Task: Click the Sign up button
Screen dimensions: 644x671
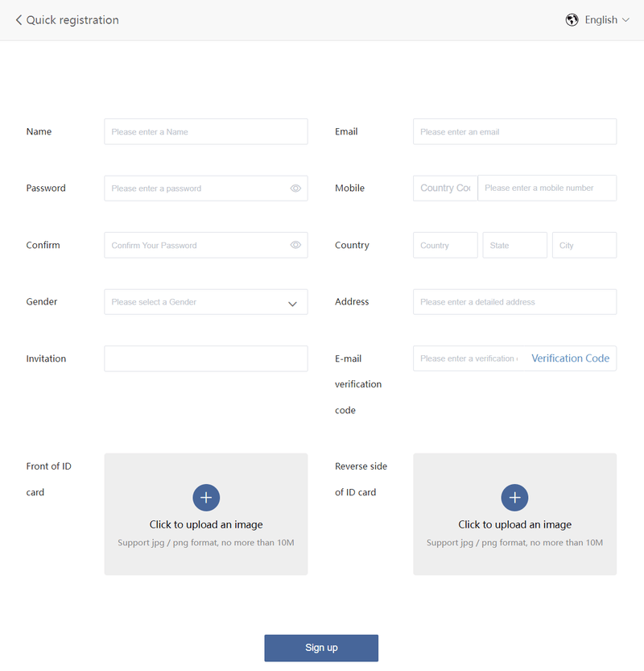Action: pyautogui.click(x=321, y=648)
